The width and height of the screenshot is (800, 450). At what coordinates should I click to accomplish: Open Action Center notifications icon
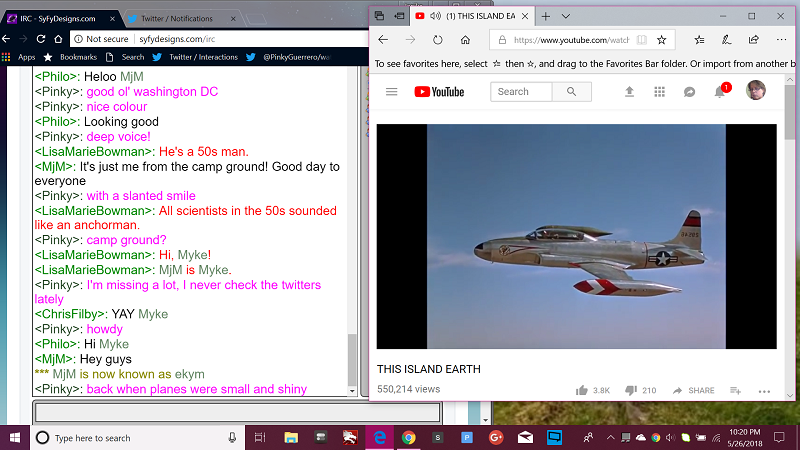click(x=779, y=437)
